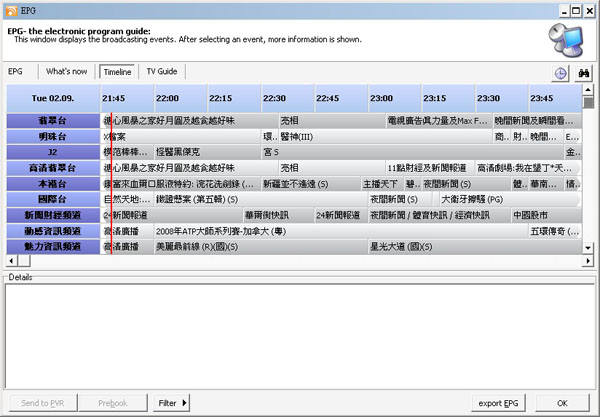
Task: Open the TV Guide tab
Action: point(161,72)
